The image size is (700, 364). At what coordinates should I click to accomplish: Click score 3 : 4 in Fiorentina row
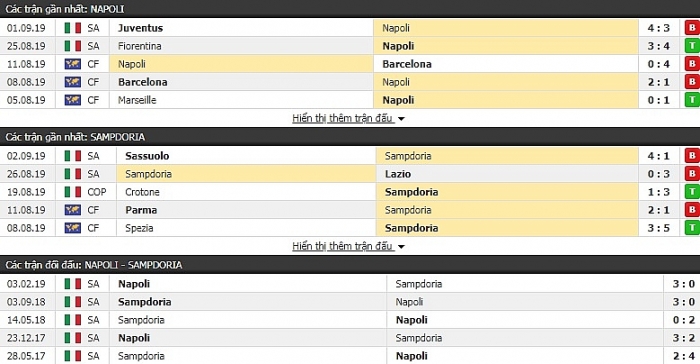coord(659,46)
